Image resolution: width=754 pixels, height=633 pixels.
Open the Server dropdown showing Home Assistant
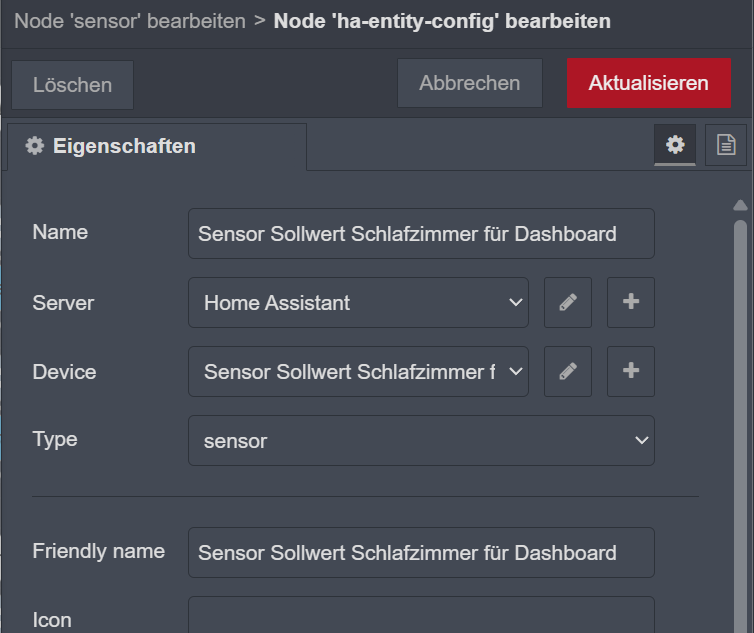[x=358, y=302]
